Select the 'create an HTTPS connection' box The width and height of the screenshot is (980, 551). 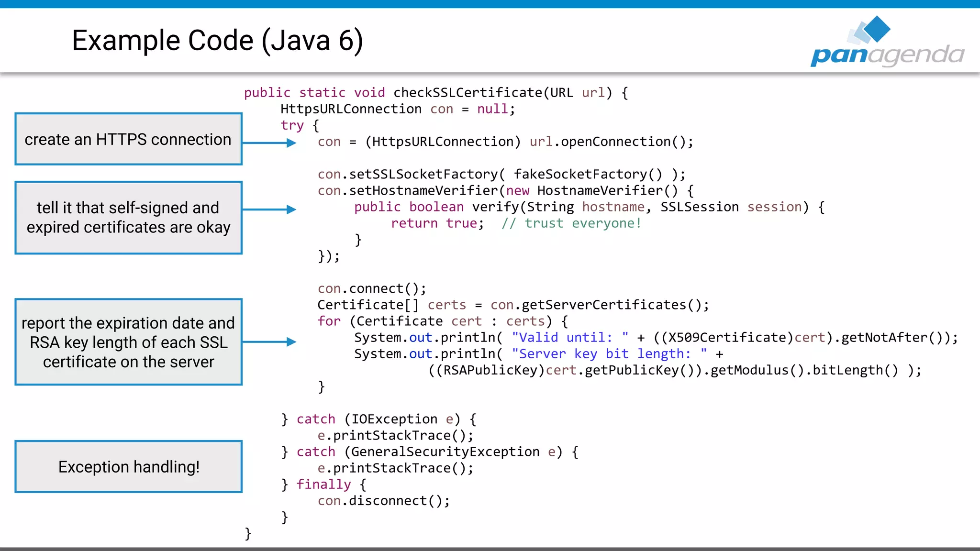point(128,139)
